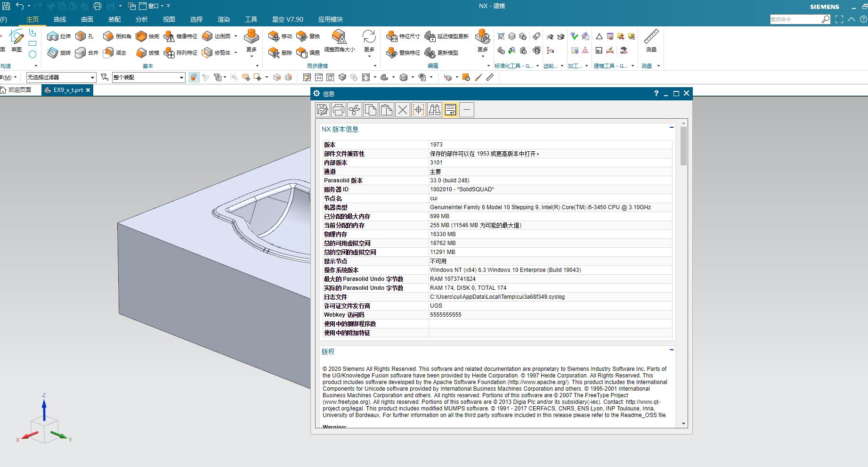The height and width of the screenshot is (467, 868).
Task: Collapse the NX 版本信息 section
Action: (672, 127)
